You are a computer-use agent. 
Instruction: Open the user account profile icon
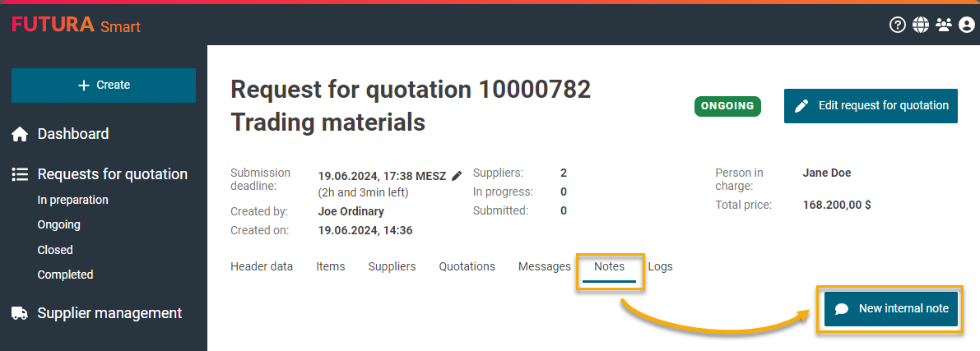click(967, 25)
